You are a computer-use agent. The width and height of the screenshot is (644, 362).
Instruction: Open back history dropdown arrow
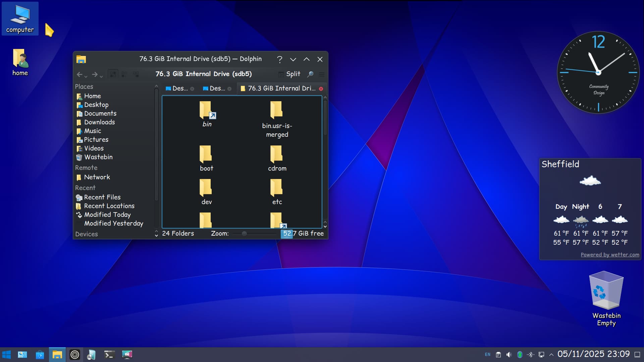86,76
